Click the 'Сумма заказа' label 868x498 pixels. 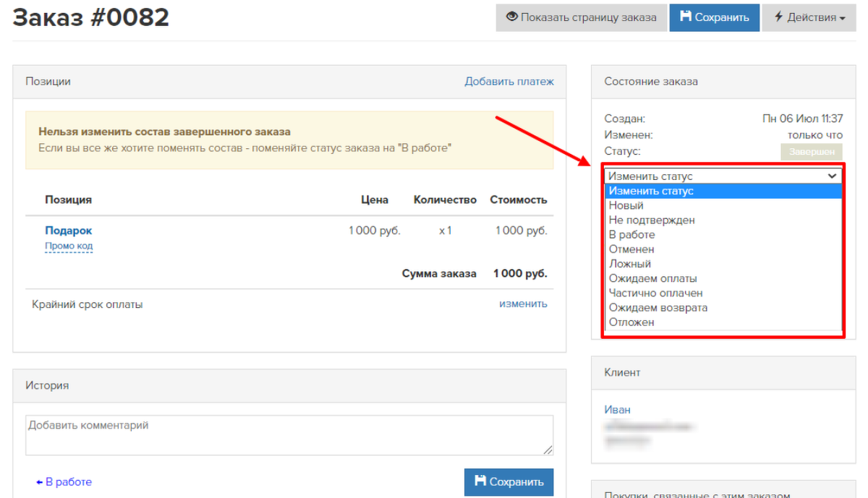pos(439,274)
